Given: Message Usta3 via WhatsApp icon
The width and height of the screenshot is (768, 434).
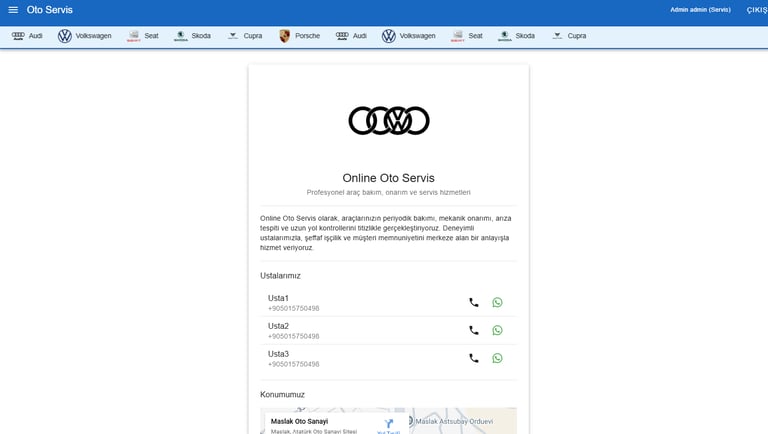Looking at the screenshot, I should point(497,358).
